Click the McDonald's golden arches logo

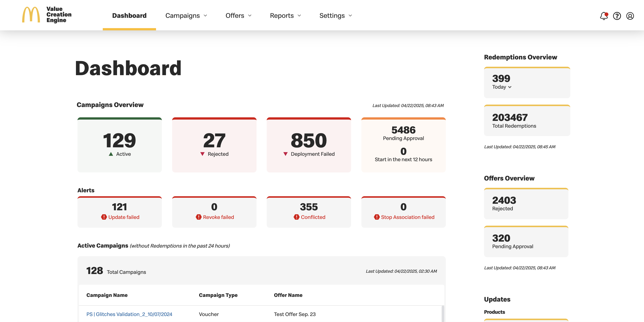coord(31,15)
